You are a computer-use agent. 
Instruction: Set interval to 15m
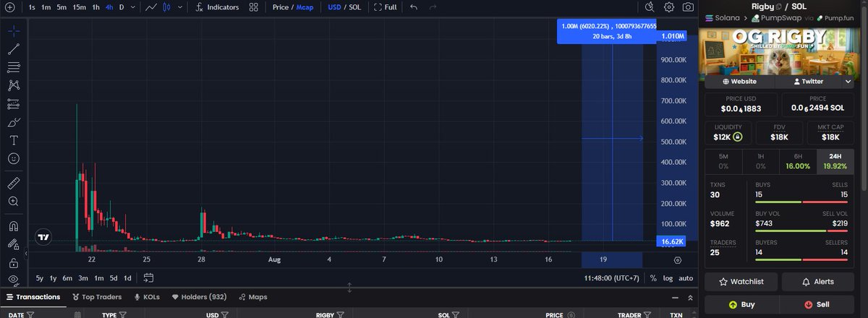tap(79, 7)
